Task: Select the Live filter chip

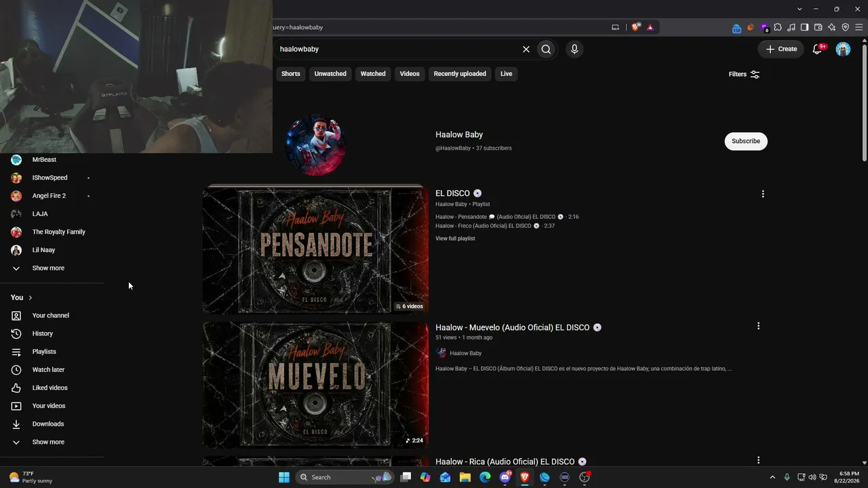Action: pyautogui.click(x=507, y=74)
